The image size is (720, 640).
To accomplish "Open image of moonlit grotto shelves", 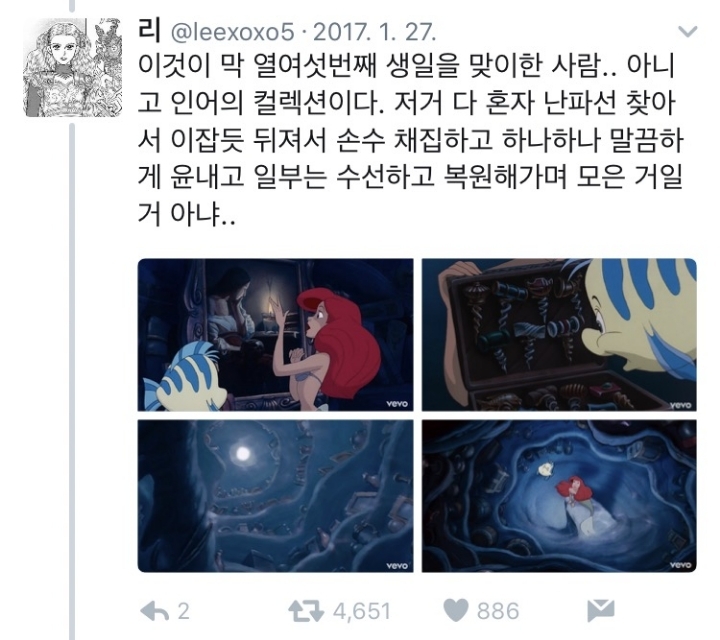I will pyautogui.click(x=276, y=496).
